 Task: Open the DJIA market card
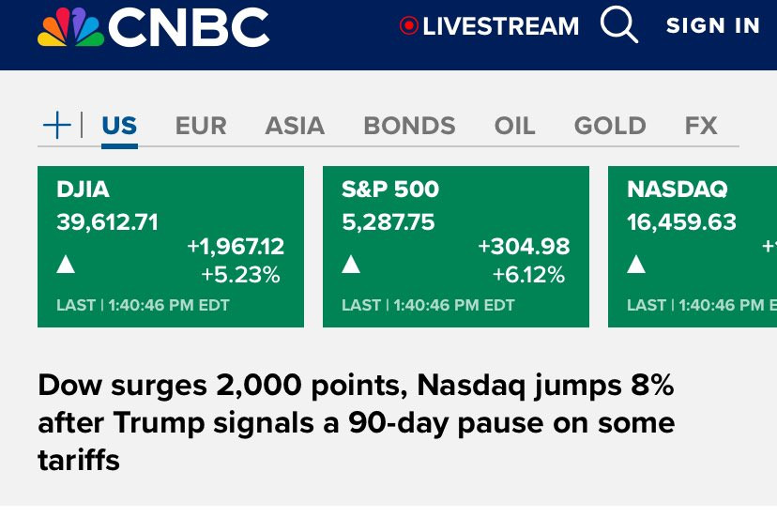coord(171,247)
